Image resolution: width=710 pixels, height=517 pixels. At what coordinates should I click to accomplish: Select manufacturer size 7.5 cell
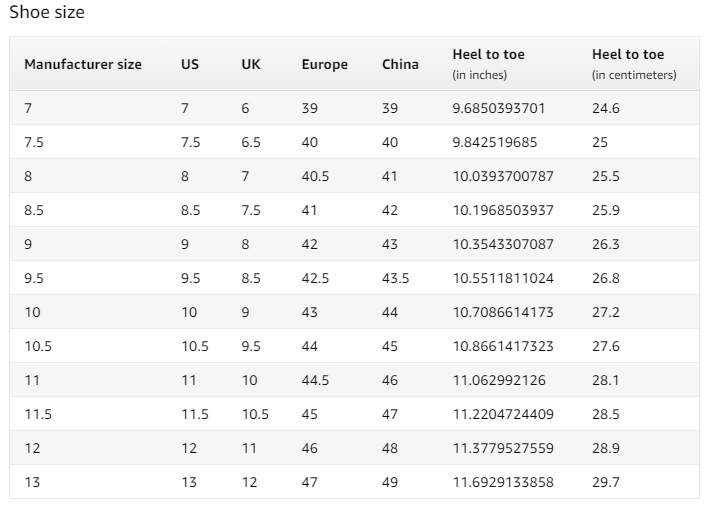tap(34, 142)
